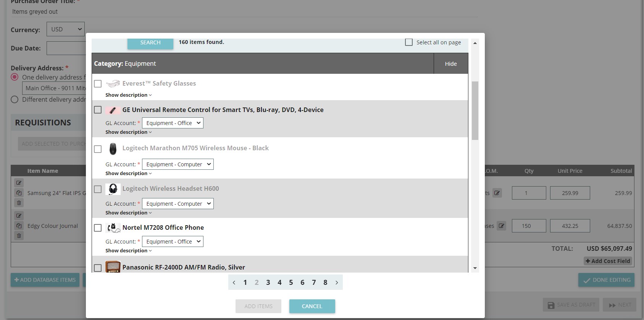Click ADD DATABASE ITEMS button
This screenshot has width=644, height=320.
click(45, 280)
